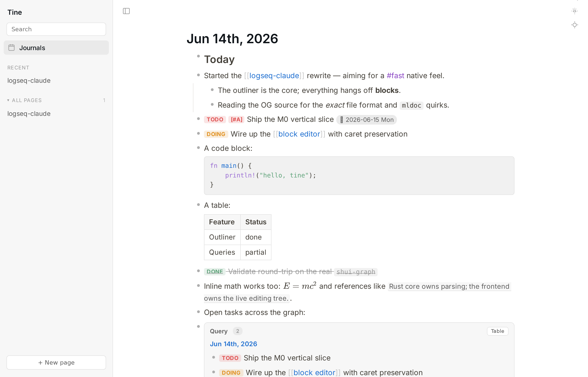Image resolution: width=588 pixels, height=377 pixels.
Task: Click the crosshair circle icon below the sun
Action: point(574,25)
